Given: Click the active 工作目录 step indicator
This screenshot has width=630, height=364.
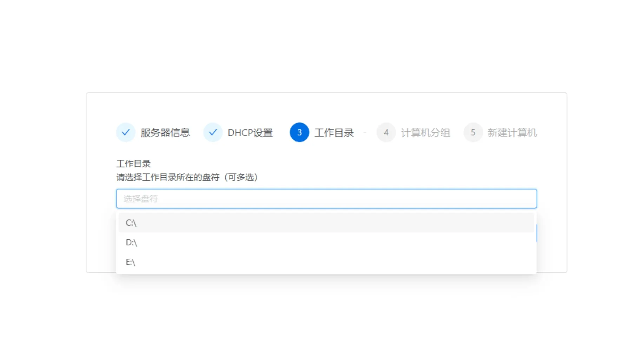Looking at the screenshot, I should [x=299, y=132].
